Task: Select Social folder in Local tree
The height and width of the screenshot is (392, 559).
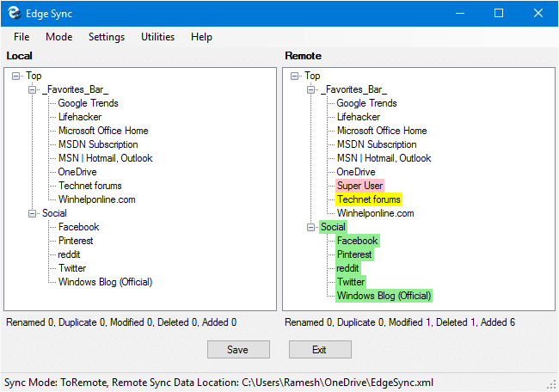Action: point(54,213)
